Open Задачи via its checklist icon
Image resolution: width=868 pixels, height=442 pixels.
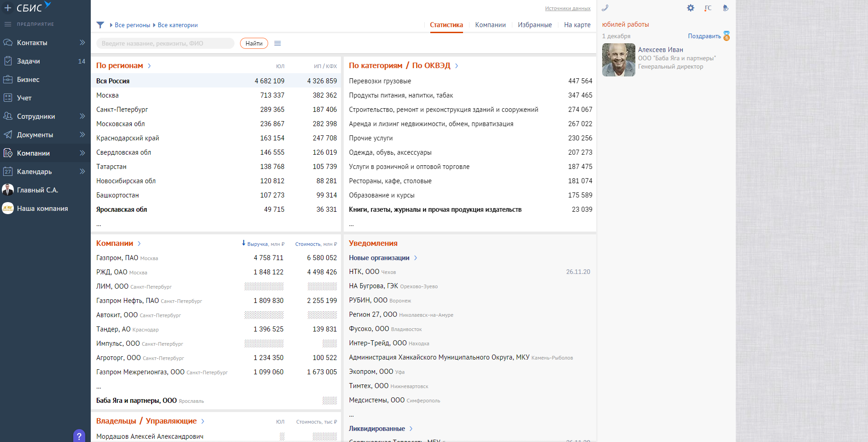coord(8,61)
